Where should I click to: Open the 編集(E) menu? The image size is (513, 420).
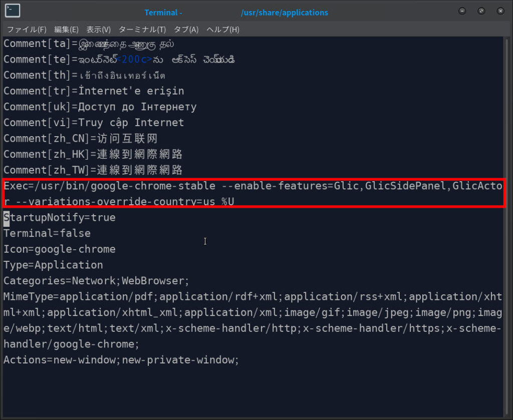point(66,30)
